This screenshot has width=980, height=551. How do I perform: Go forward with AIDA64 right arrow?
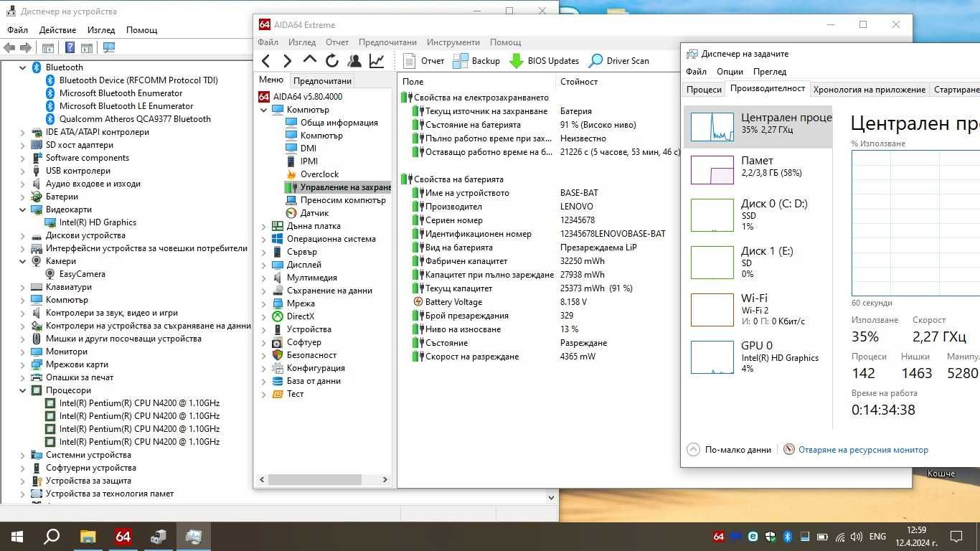point(288,61)
